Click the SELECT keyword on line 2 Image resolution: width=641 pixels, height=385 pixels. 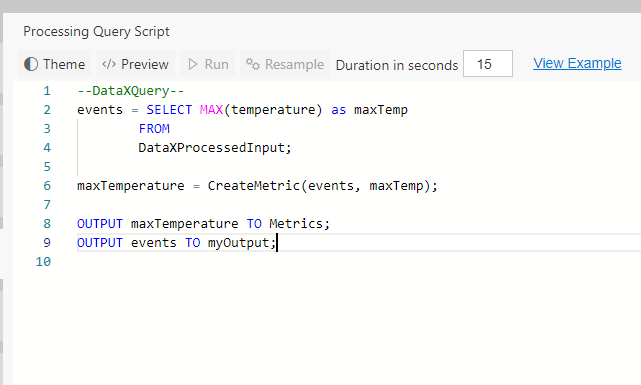tap(169, 110)
